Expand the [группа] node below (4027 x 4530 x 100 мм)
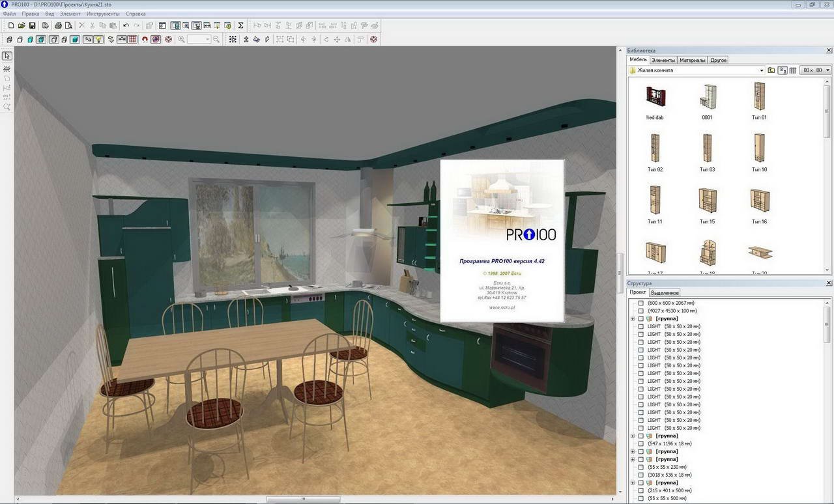The height and width of the screenshot is (504, 834). (x=633, y=318)
